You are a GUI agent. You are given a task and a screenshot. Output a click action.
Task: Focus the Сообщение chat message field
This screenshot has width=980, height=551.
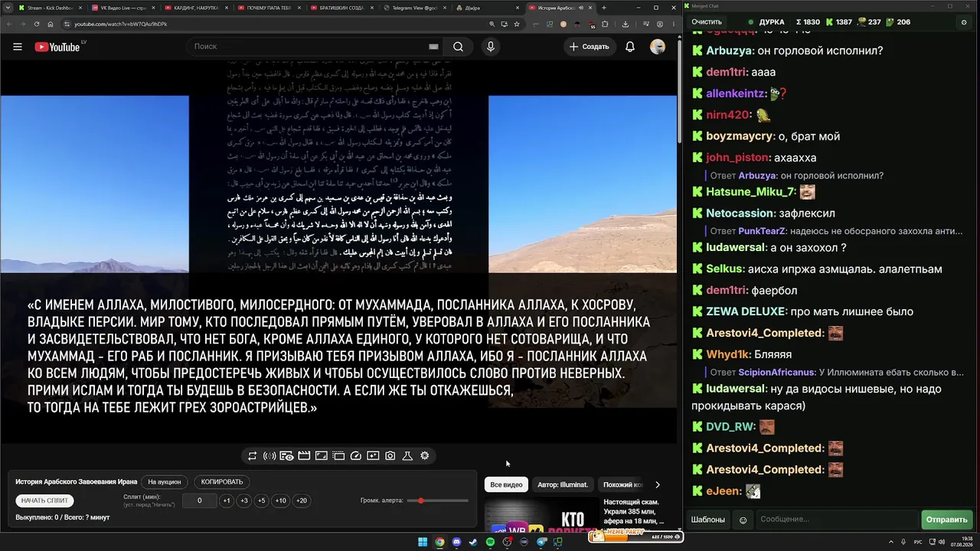(x=836, y=520)
